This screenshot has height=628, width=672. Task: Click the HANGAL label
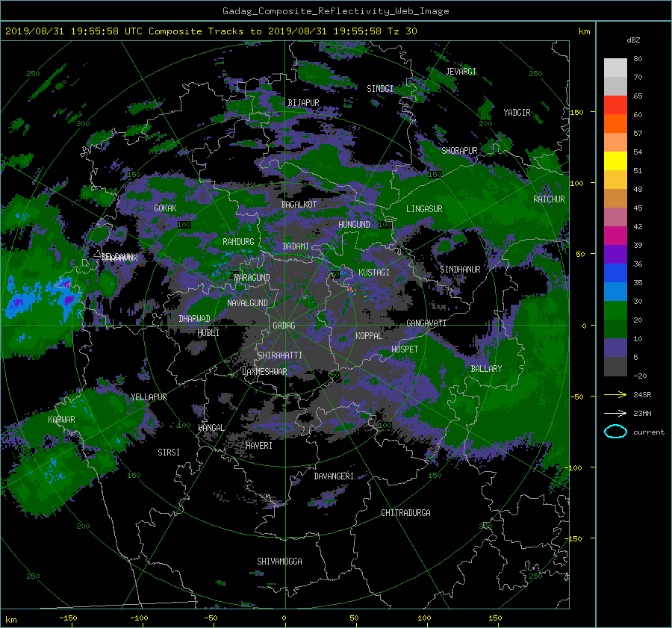(211, 428)
